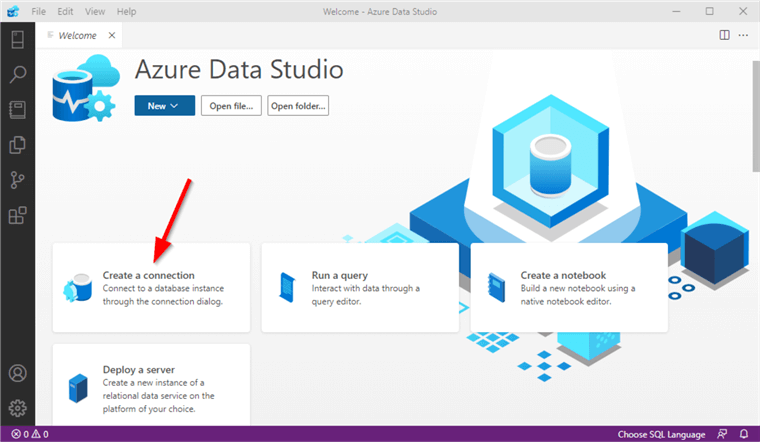
Task: Open the Accounts icon in activity bar
Action: coord(17,373)
